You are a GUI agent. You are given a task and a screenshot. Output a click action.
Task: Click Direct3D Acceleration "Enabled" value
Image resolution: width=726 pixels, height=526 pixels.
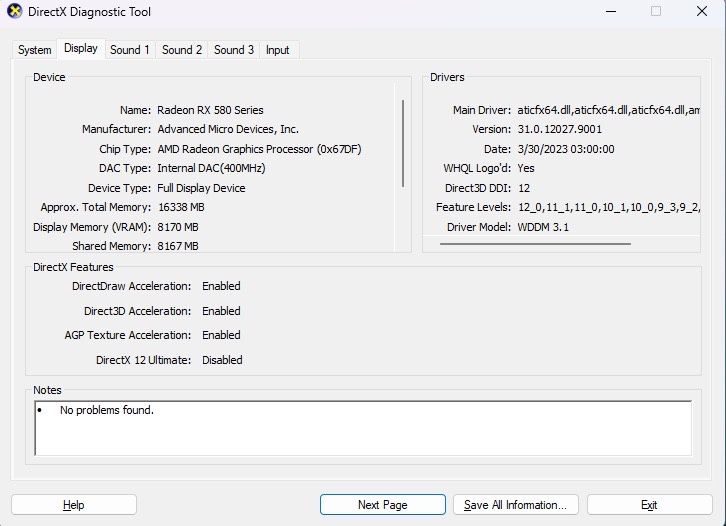coord(221,311)
